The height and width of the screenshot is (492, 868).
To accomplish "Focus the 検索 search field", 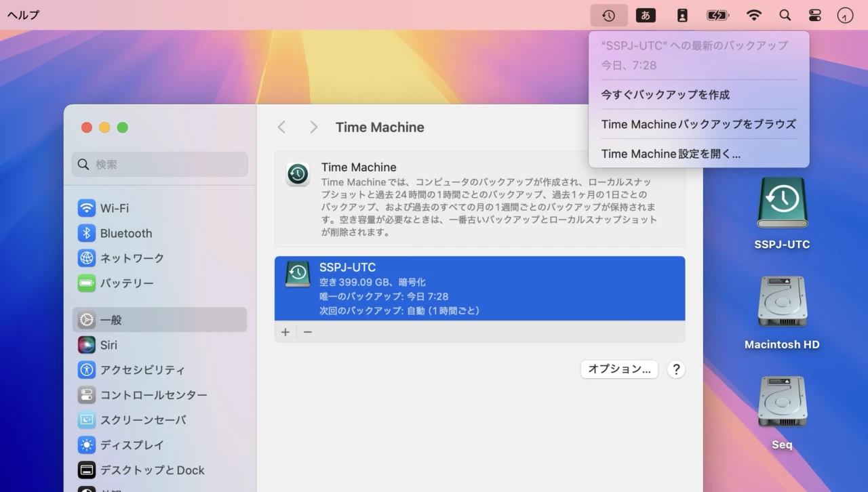I will coord(160,165).
